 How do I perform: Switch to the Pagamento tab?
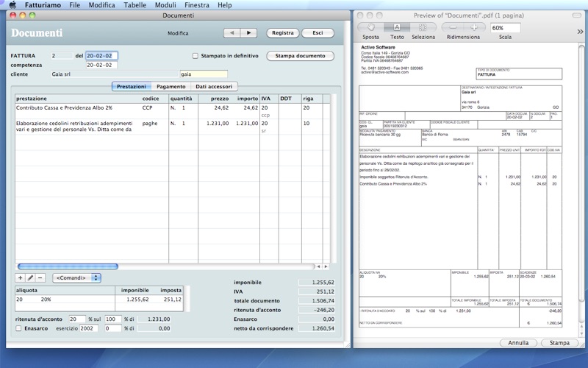(x=171, y=87)
